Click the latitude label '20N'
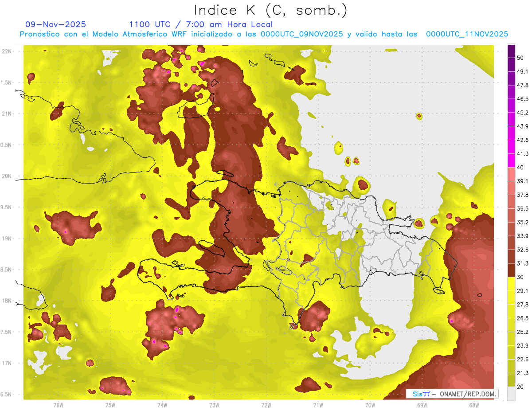The height and width of the screenshot is (411, 532). 7,176
